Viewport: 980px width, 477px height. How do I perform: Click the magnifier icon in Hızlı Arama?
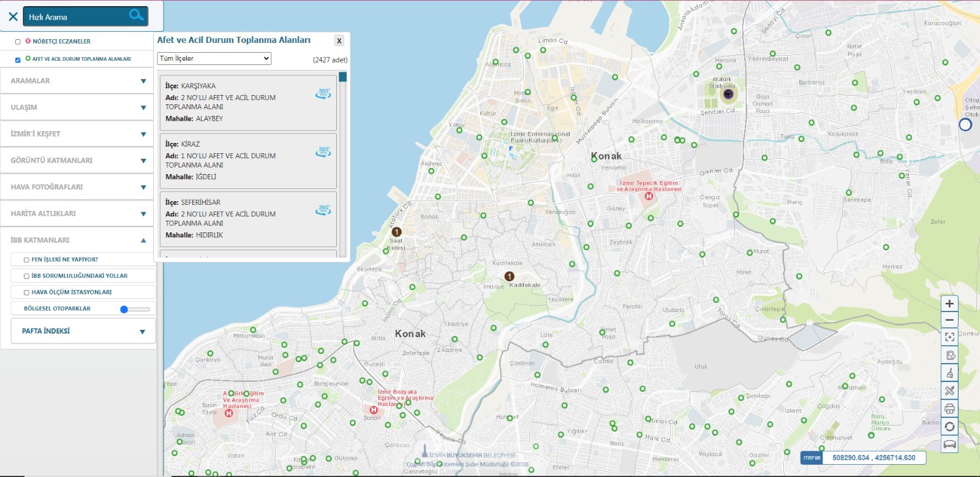click(136, 15)
